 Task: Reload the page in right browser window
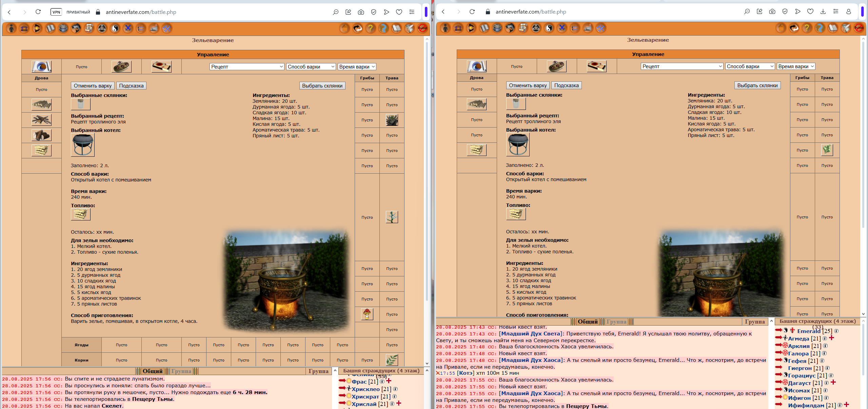click(472, 12)
